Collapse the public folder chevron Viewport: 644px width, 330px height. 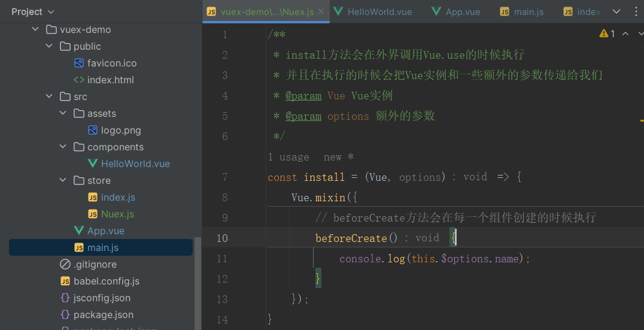(49, 47)
